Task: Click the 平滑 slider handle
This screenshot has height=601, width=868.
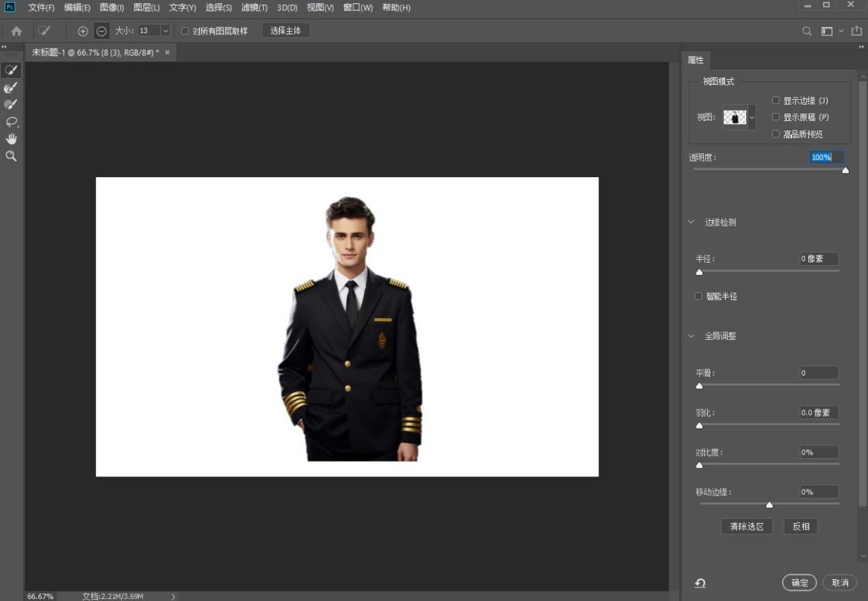Action: (x=699, y=386)
